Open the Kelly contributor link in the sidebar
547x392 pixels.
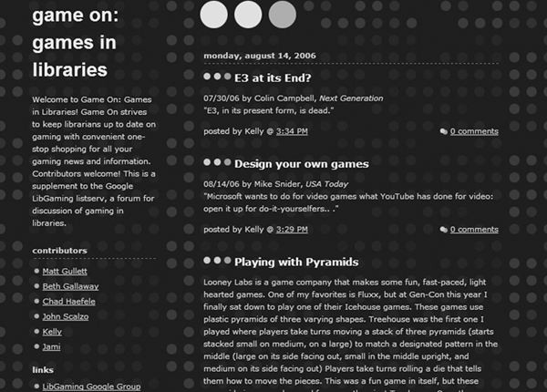click(x=52, y=332)
